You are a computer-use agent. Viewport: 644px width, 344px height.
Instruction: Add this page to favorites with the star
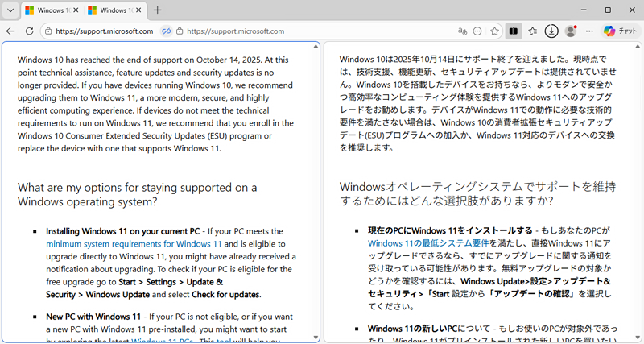coord(495,31)
